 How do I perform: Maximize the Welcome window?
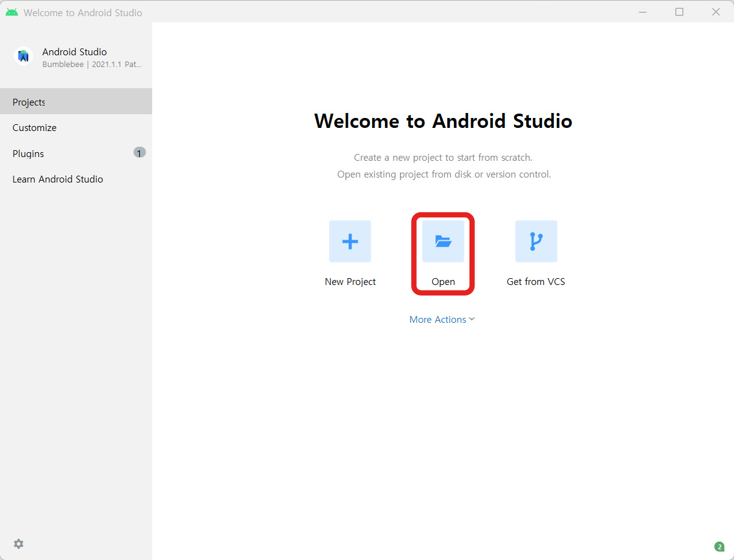[679, 12]
